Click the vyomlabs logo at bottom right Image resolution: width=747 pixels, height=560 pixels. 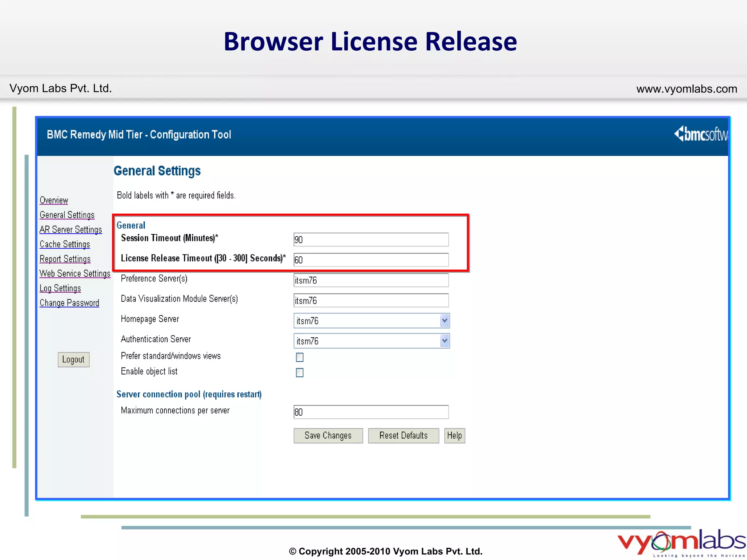click(x=681, y=543)
